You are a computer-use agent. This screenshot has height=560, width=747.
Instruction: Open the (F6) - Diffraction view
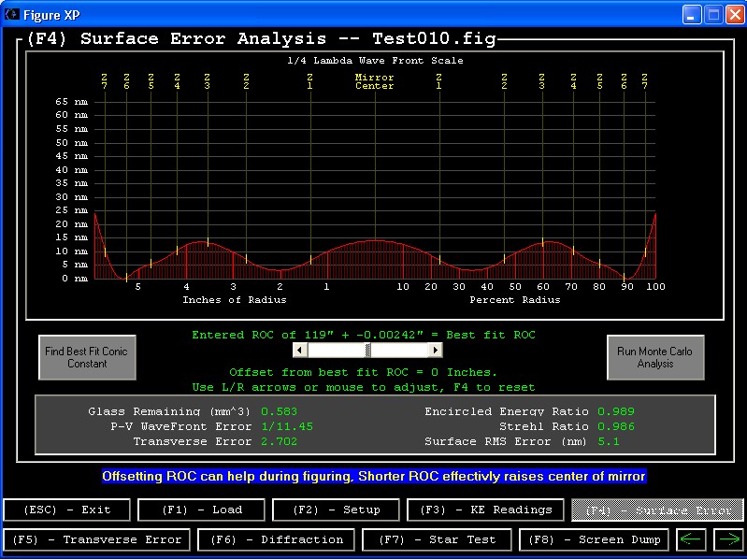(277, 540)
